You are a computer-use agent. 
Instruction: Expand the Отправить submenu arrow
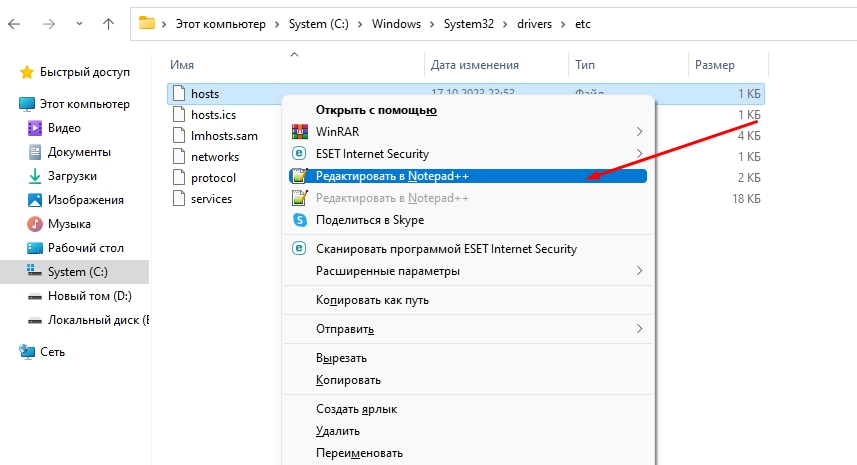click(639, 329)
